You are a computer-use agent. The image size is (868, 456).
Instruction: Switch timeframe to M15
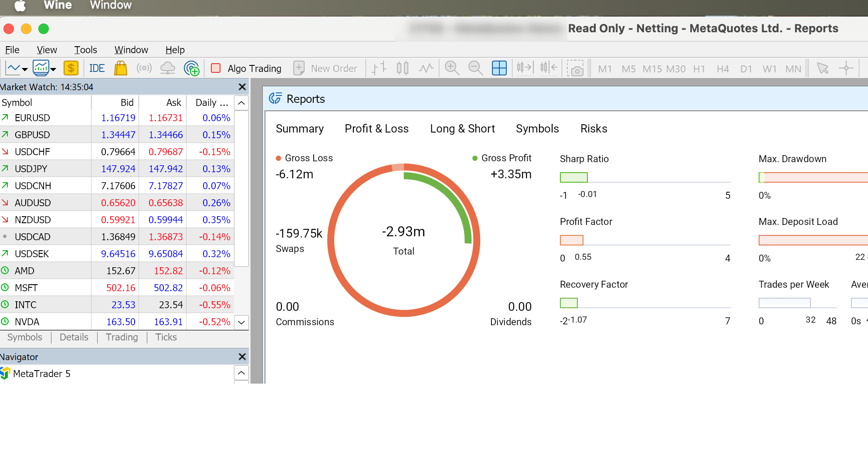pos(652,69)
